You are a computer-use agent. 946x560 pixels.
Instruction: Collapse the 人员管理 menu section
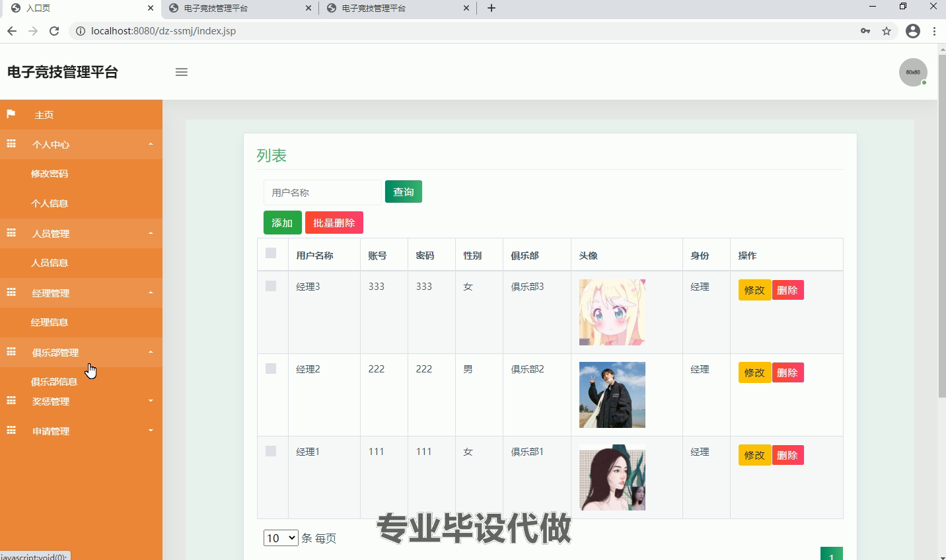[151, 233]
